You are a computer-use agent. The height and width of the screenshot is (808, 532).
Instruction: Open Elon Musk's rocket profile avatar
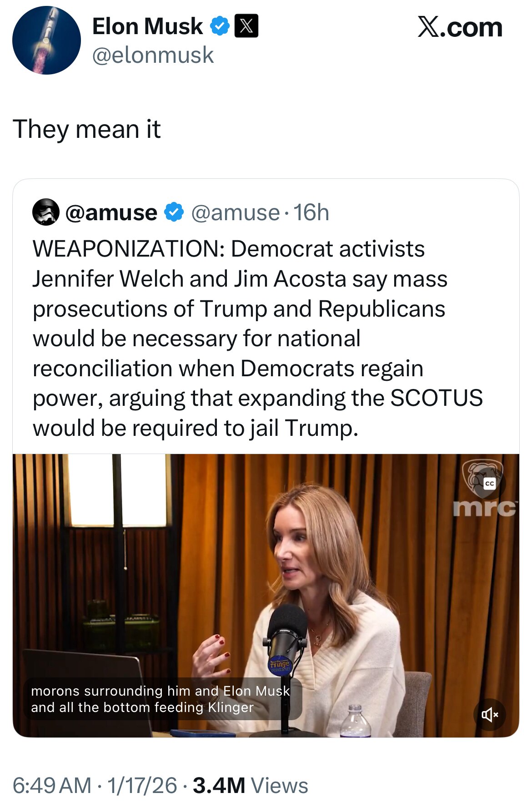pos(46,40)
